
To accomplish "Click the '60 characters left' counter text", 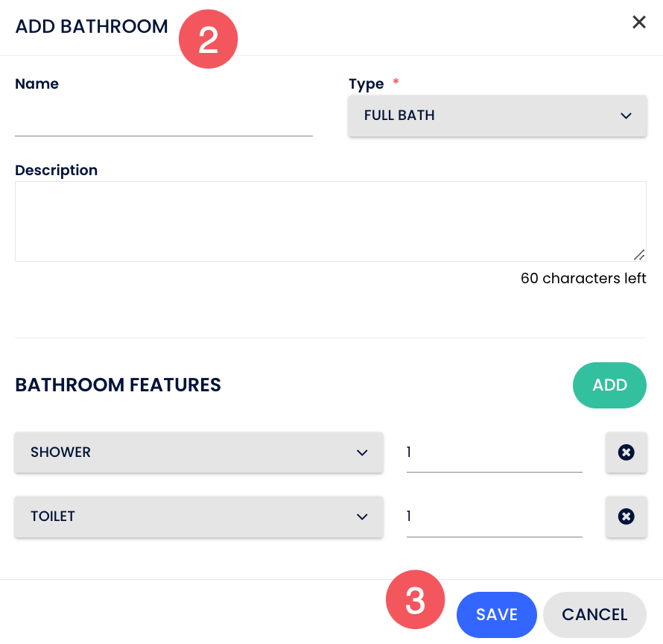I will pyautogui.click(x=583, y=279).
